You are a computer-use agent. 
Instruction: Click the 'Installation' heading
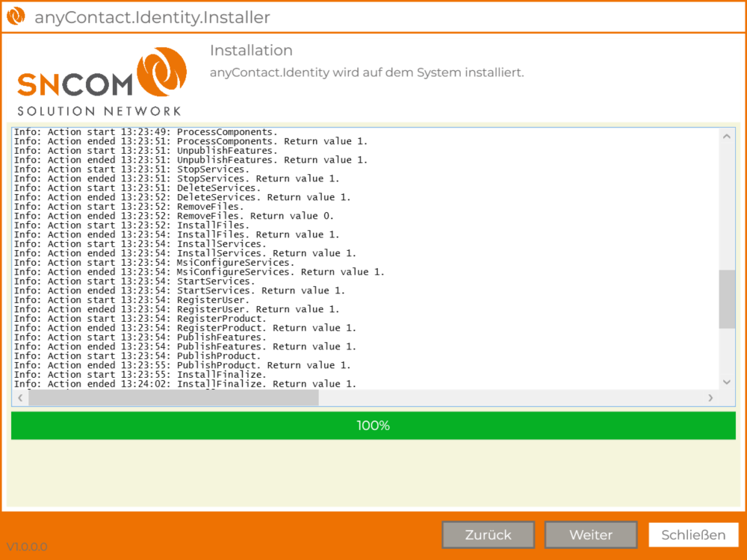[x=251, y=51]
